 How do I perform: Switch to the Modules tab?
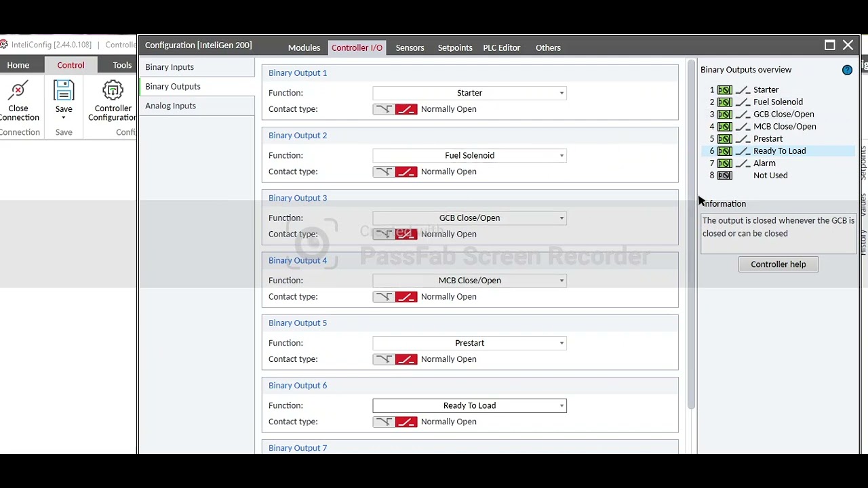coord(304,47)
